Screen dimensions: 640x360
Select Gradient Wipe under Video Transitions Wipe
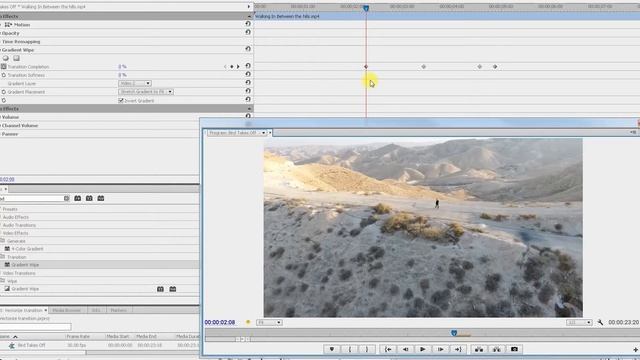point(25,289)
